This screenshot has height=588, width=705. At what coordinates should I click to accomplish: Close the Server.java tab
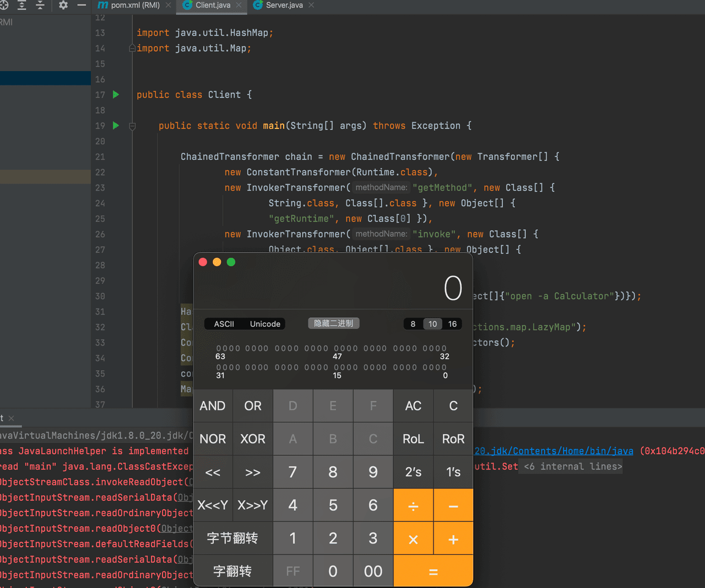coord(311,5)
